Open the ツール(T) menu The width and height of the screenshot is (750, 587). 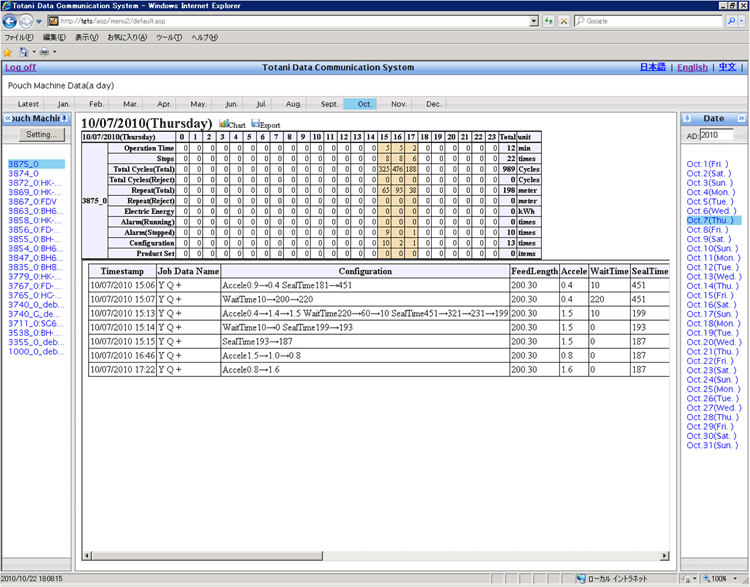point(169,37)
